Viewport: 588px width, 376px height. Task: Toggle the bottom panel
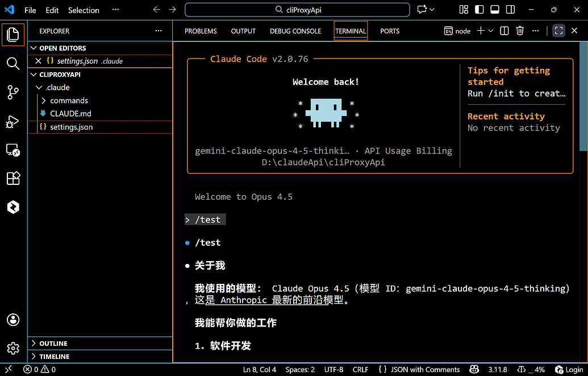pos(495,10)
